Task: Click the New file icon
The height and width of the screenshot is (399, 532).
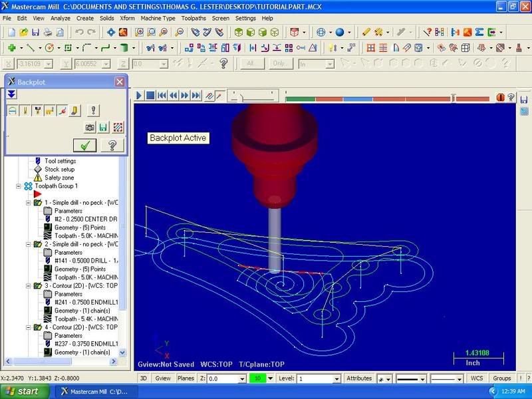Action: tap(12, 32)
